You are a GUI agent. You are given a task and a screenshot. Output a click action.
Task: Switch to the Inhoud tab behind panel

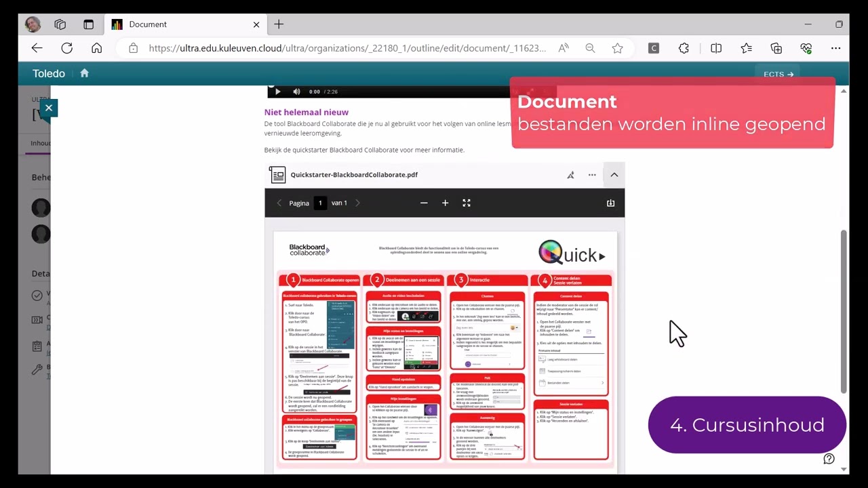pos(40,143)
